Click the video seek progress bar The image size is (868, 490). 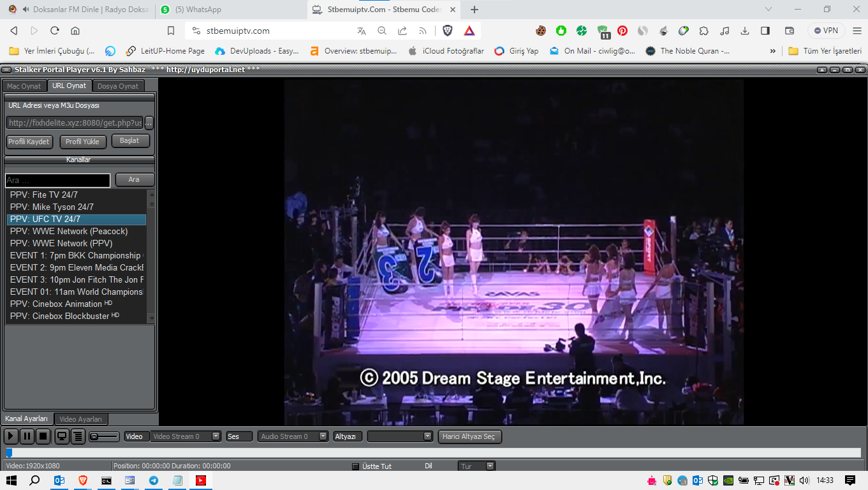coord(433,453)
